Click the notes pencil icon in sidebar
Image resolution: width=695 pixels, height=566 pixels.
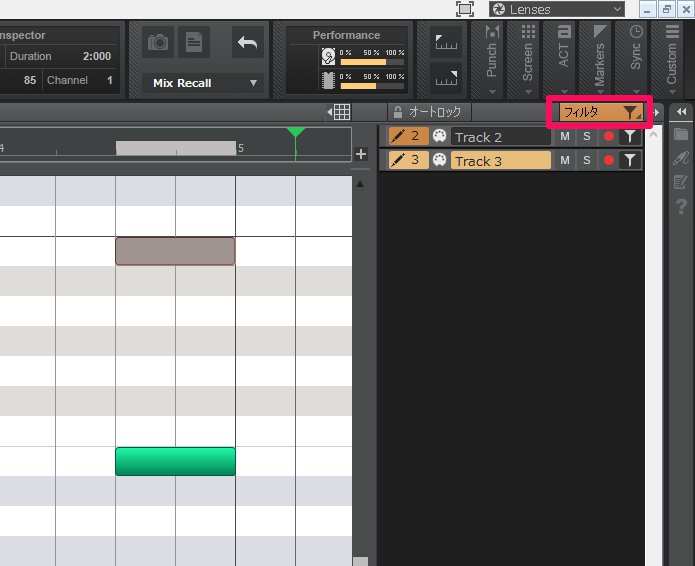681,182
